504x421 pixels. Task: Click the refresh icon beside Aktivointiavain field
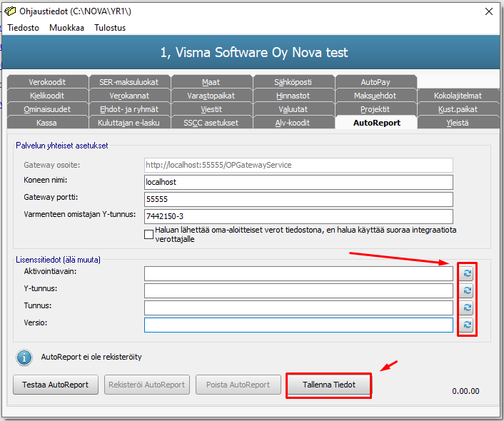click(467, 273)
